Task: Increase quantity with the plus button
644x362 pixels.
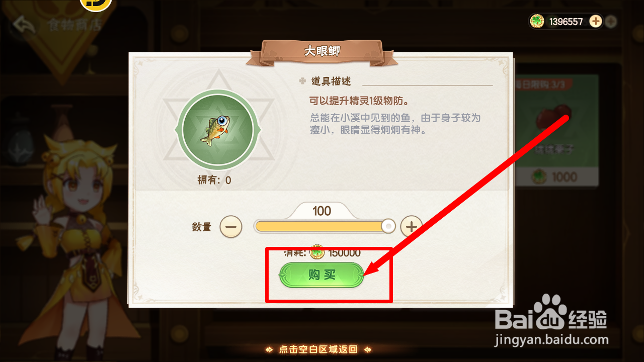Action: click(x=412, y=227)
